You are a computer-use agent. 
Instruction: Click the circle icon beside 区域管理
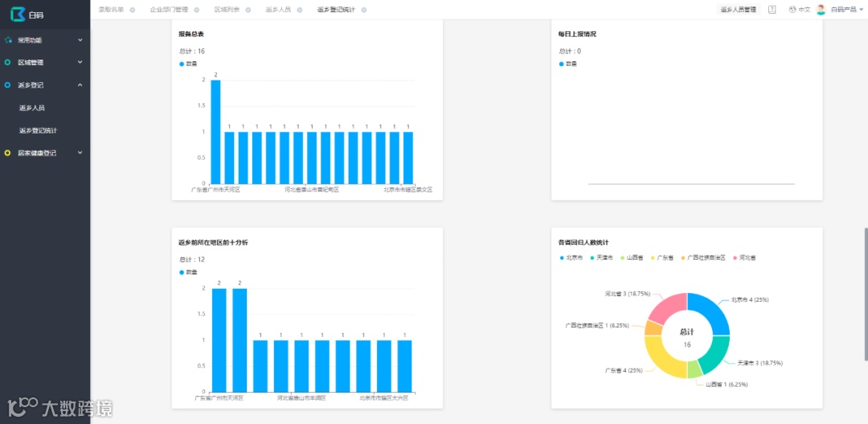[x=8, y=63]
